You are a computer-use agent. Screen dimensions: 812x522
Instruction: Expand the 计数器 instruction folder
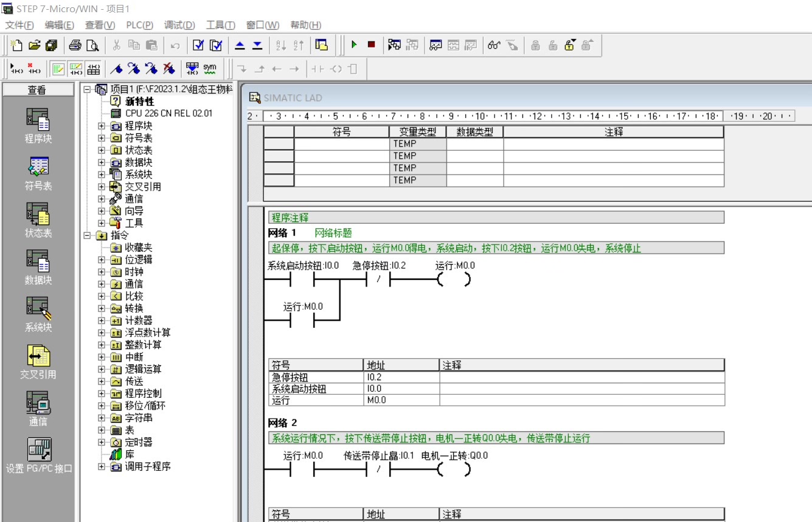[x=102, y=321]
